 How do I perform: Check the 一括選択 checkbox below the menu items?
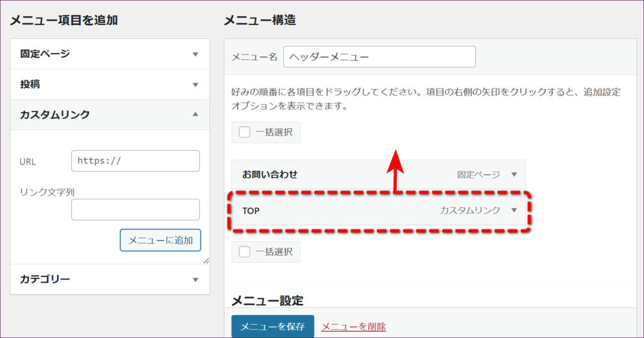click(245, 252)
